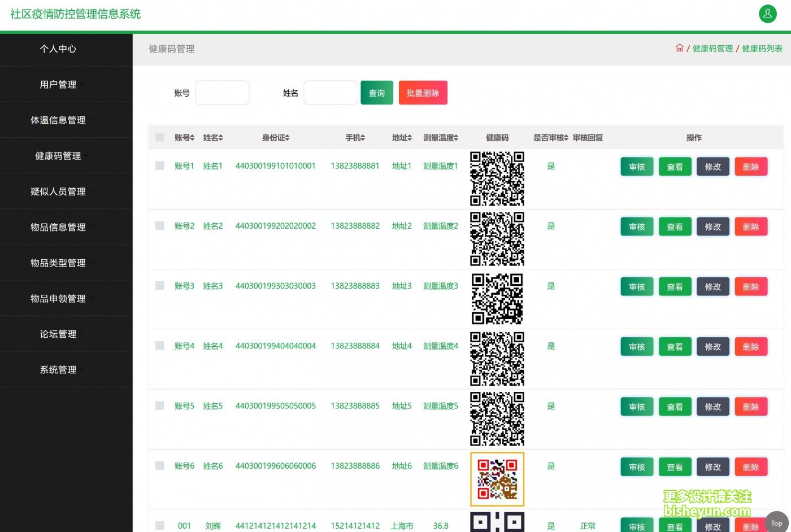Check the checkbox for row 账号3

160,286
